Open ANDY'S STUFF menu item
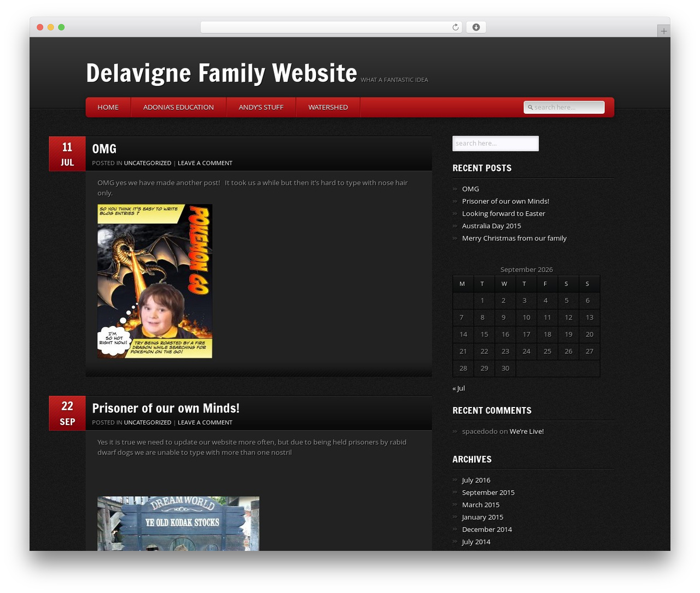 click(261, 107)
